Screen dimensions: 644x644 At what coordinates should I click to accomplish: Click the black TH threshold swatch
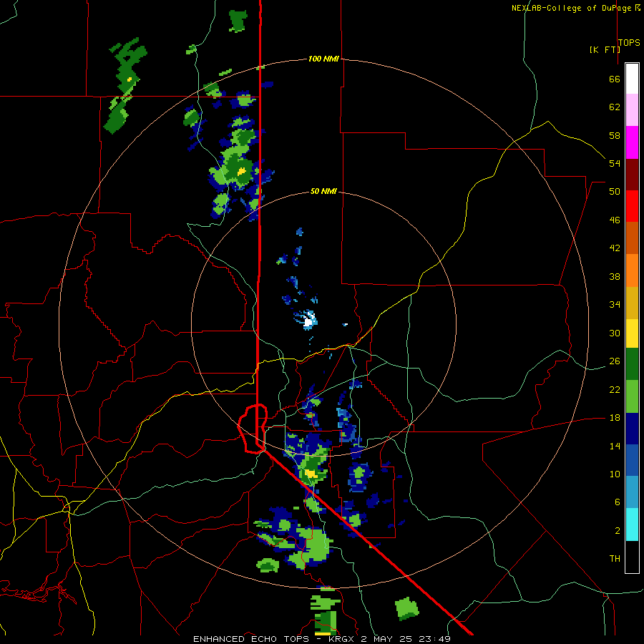[x=632, y=557]
